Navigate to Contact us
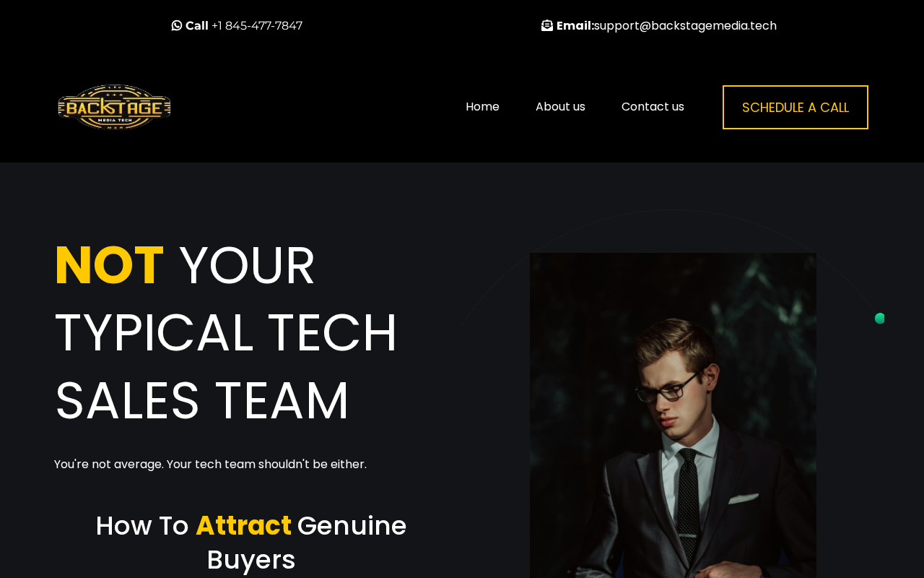 (x=653, y=107)
